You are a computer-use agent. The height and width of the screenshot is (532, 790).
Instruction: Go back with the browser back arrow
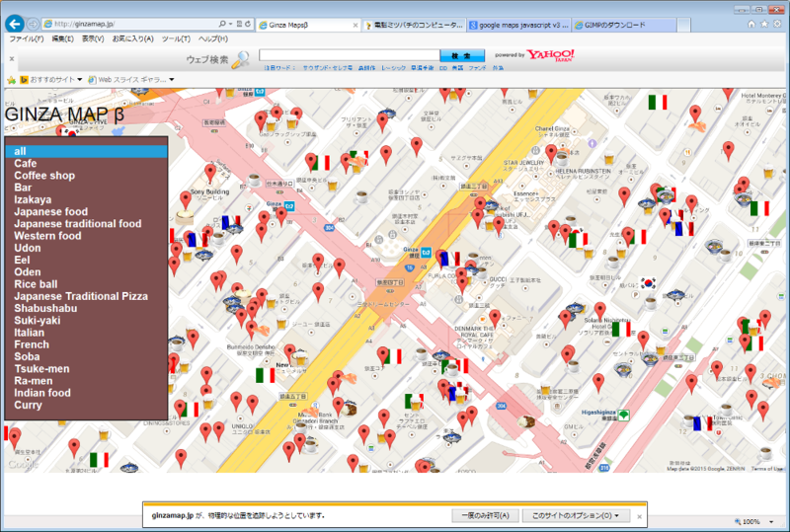pos(15,23)
